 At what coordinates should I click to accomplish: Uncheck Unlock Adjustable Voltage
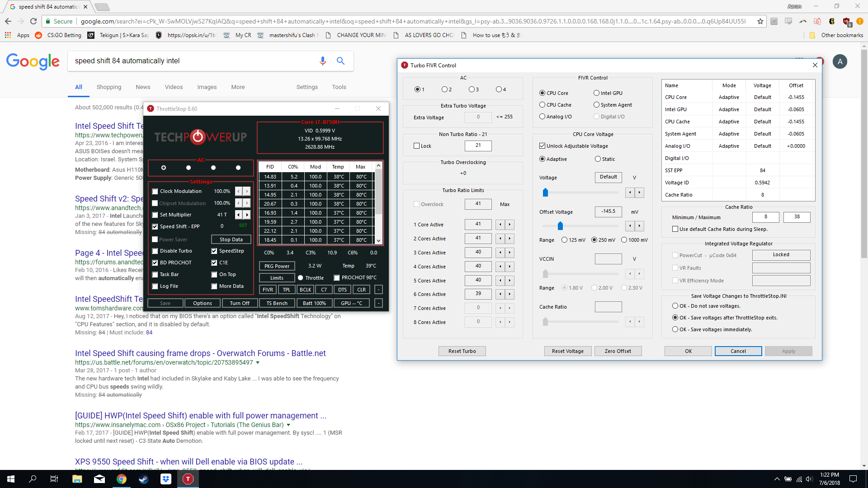542,146
